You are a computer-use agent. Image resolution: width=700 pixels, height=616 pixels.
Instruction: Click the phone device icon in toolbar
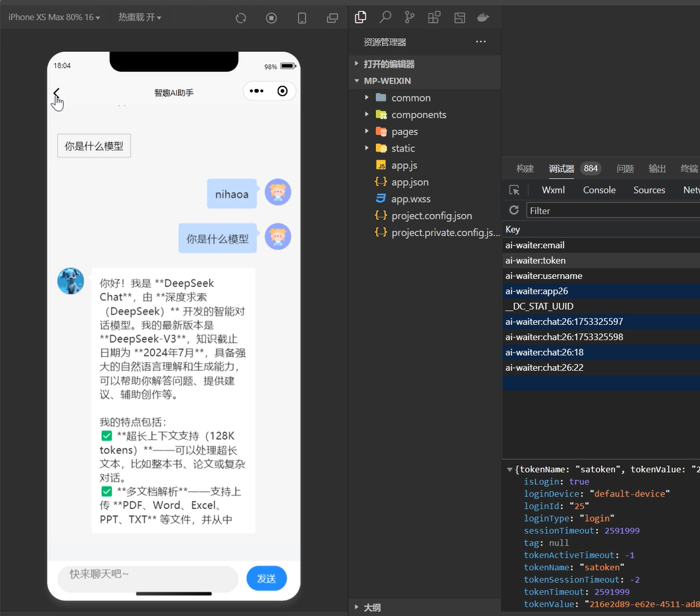(302, 18)
